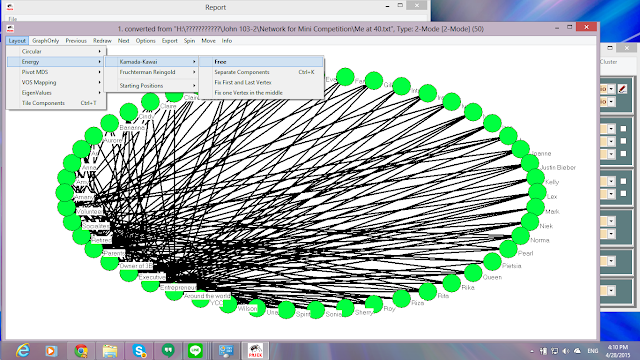Tick the bottom checkbox in the three-checkbox group

coord(623,154)
